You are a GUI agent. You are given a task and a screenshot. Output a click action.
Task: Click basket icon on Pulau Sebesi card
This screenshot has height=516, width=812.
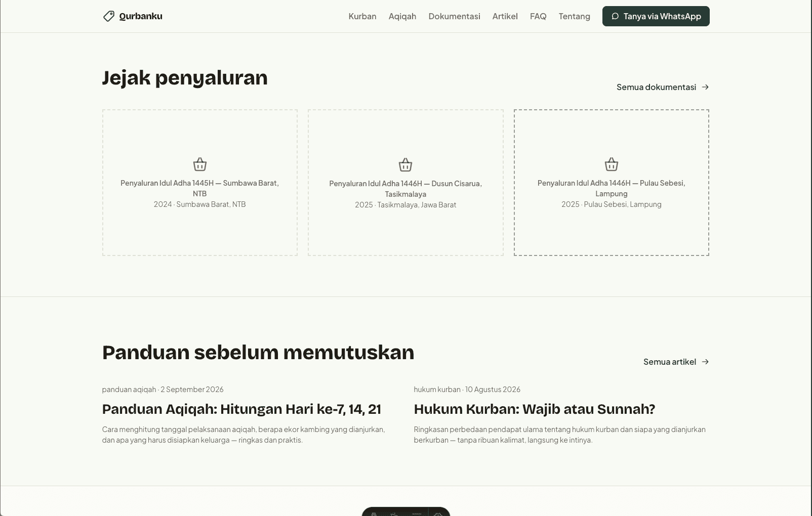click(x=612, y=164)
